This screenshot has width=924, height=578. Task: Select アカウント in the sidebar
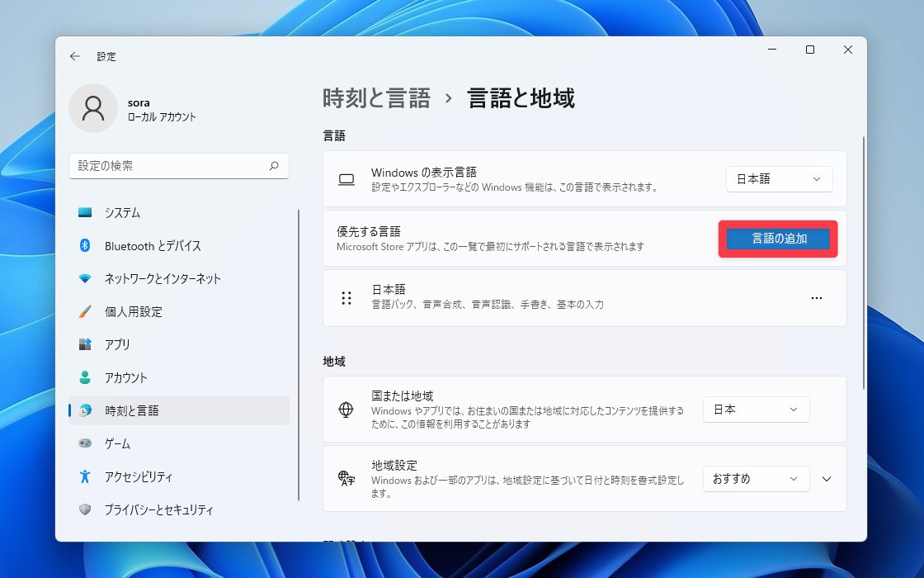(x=179, y=377)
